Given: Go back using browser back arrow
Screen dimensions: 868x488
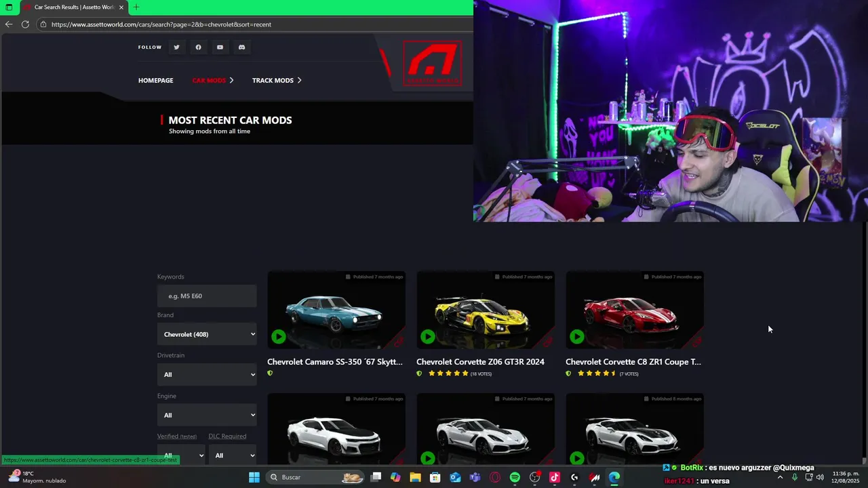Looking at the screenshot, I should [9, 24].
